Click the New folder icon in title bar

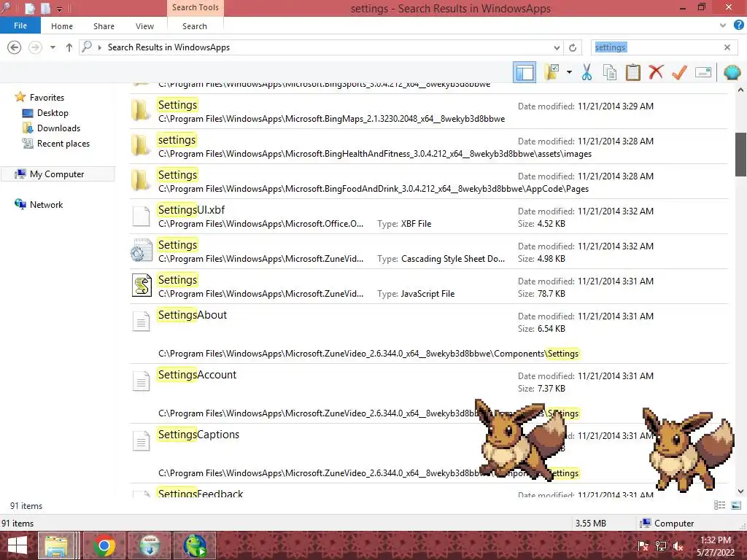coord(46,9)
